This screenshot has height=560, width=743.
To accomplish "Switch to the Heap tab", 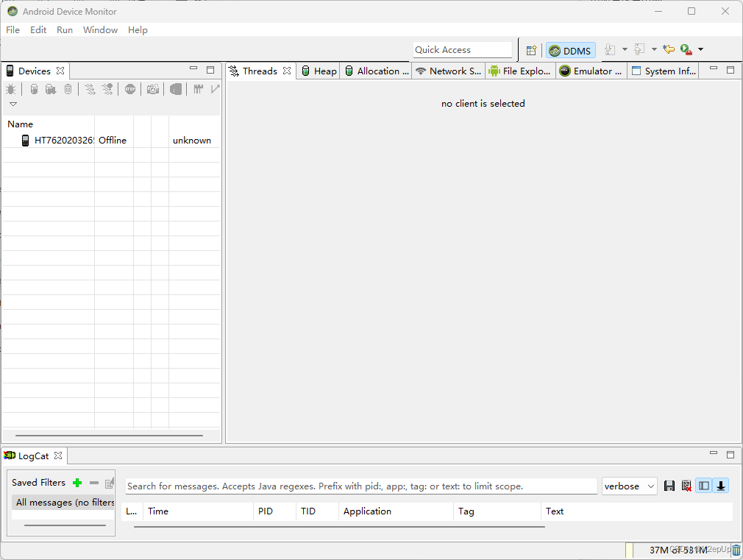I will pyautogui.click(x=319, y=71).
